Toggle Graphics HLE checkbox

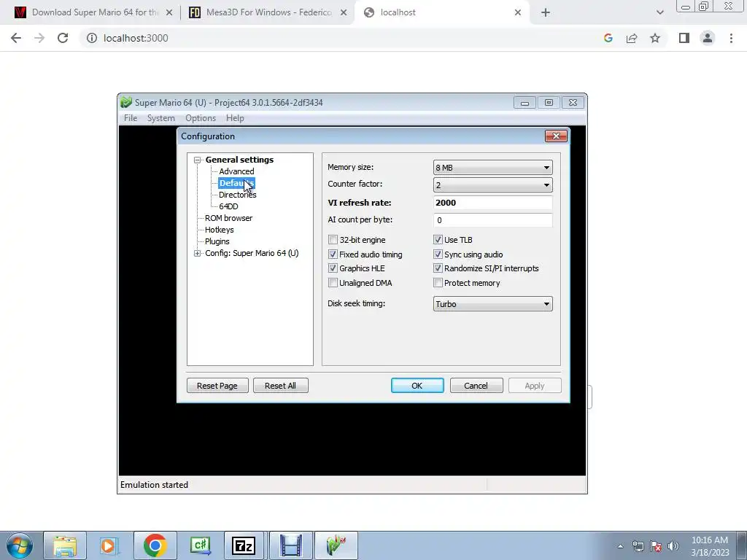tap(333, 268)
